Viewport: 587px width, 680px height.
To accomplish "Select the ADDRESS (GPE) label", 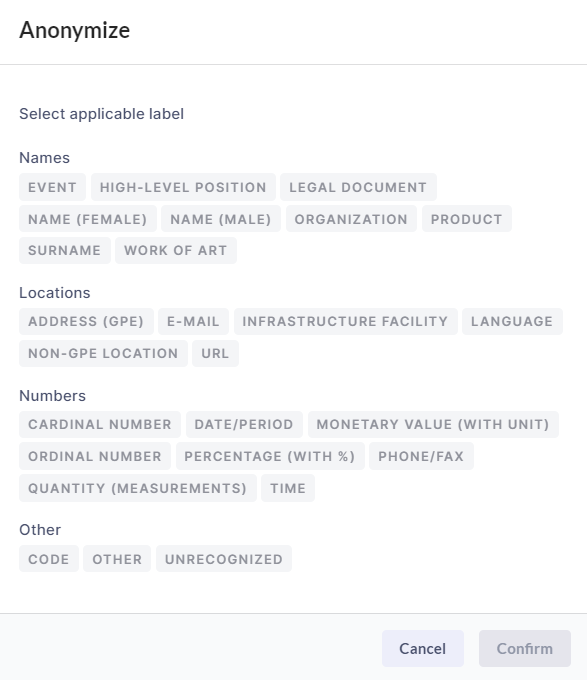I will (86, 321).
